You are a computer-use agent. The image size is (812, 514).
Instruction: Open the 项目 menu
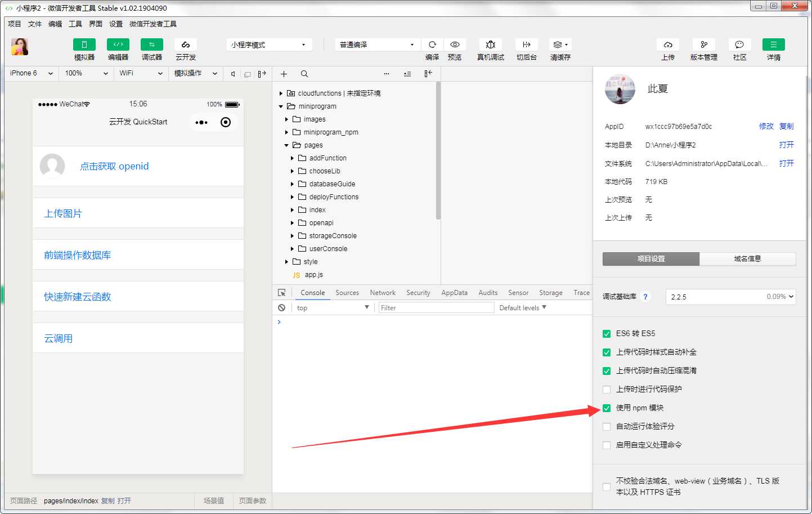pyautogui.click(x=14, y=24)
